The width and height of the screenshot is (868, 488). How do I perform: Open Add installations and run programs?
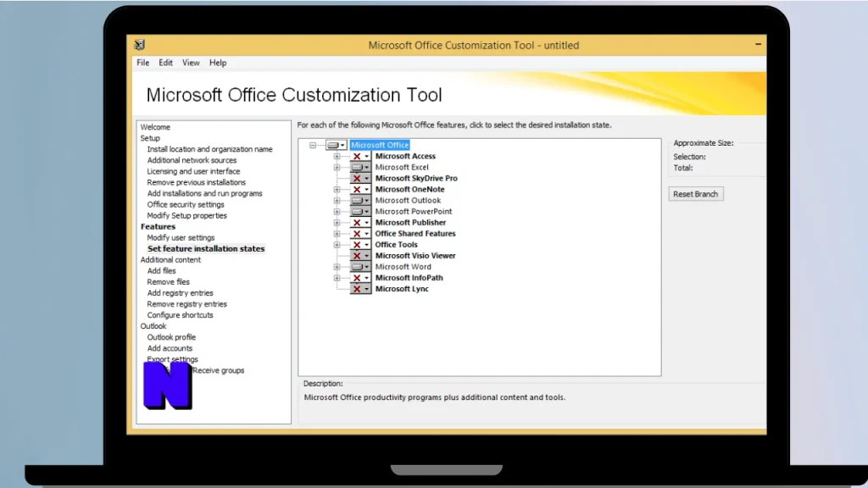(204, 193)
